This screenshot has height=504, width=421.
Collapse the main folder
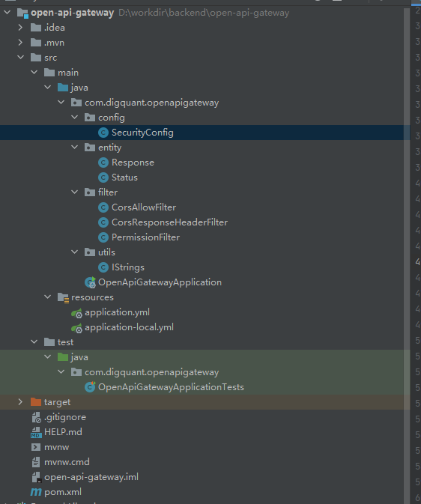point(34,73)
